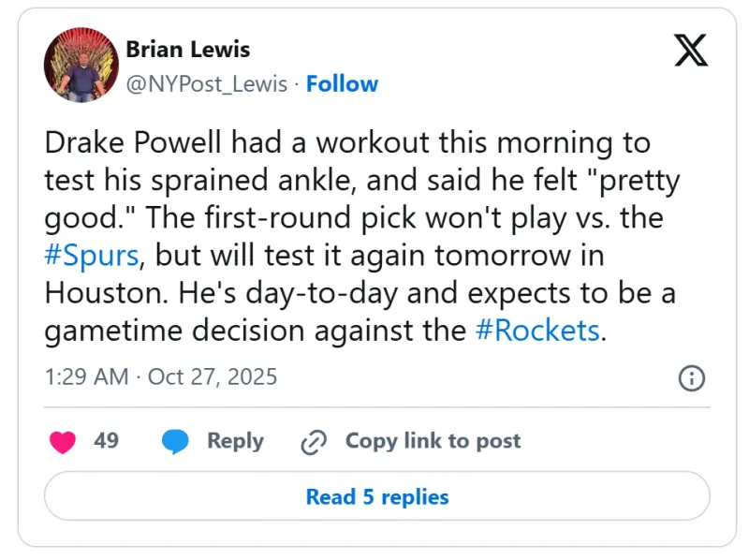The height and width of the screenshot is (560, 749).
Task: Open the info circle icon
Action: (x=691, y=378)
